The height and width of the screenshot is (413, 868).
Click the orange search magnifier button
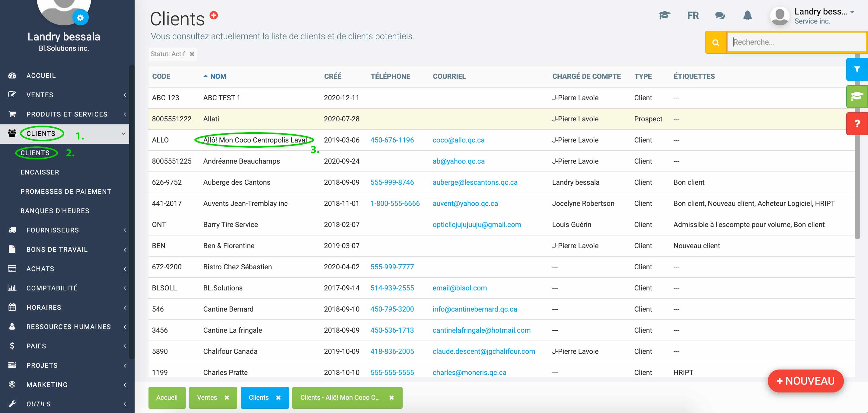coord(716,43)
